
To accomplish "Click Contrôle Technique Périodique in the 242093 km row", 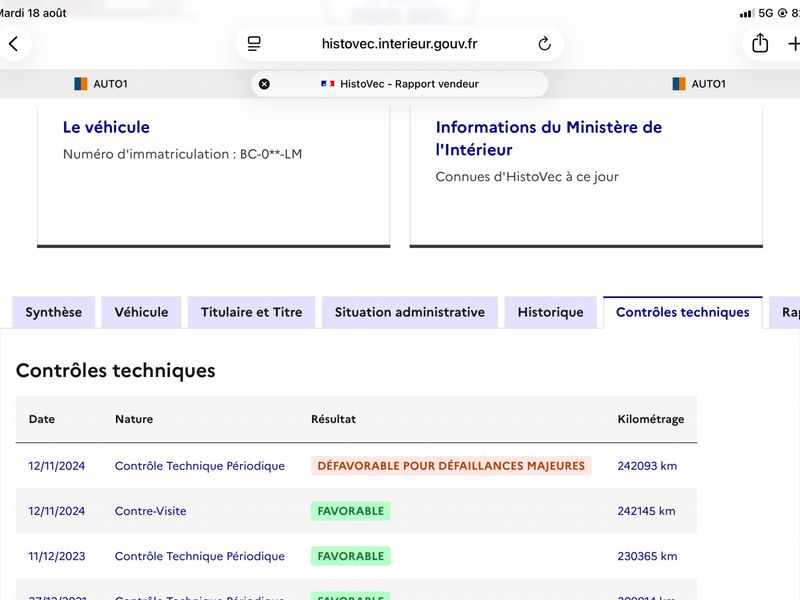I will point(199,466).
